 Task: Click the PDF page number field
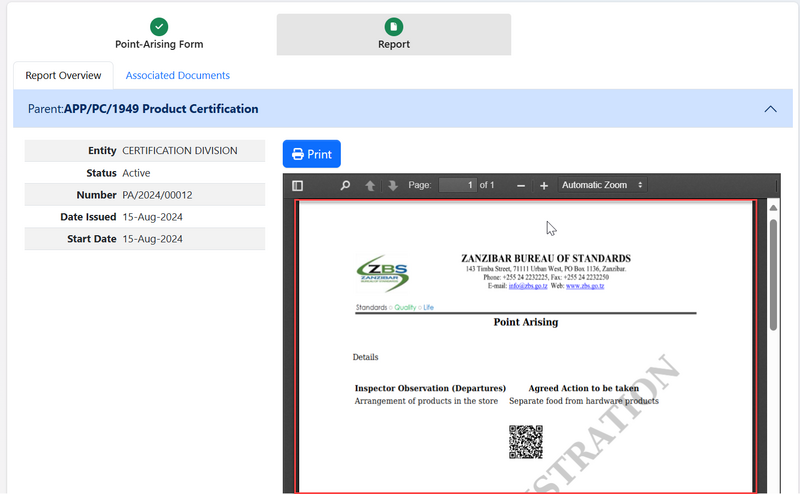click(457, 186)
